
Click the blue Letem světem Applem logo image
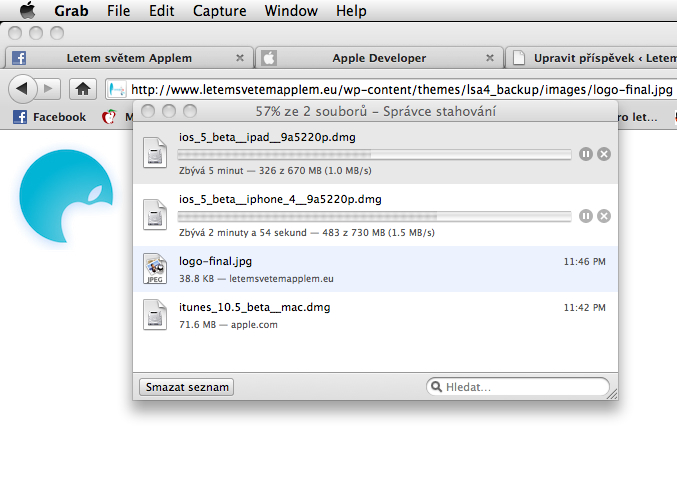click(66, 196)
